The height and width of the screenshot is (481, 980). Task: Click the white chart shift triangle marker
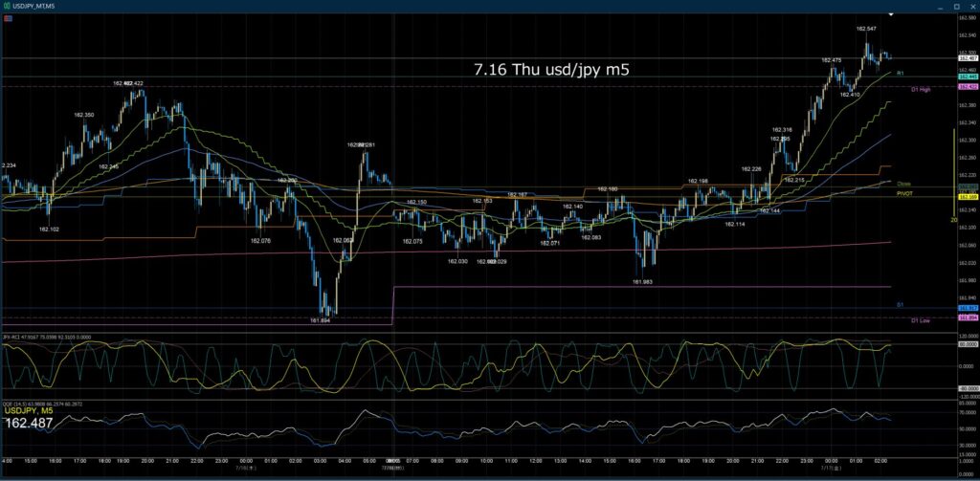tap(891, 14)
